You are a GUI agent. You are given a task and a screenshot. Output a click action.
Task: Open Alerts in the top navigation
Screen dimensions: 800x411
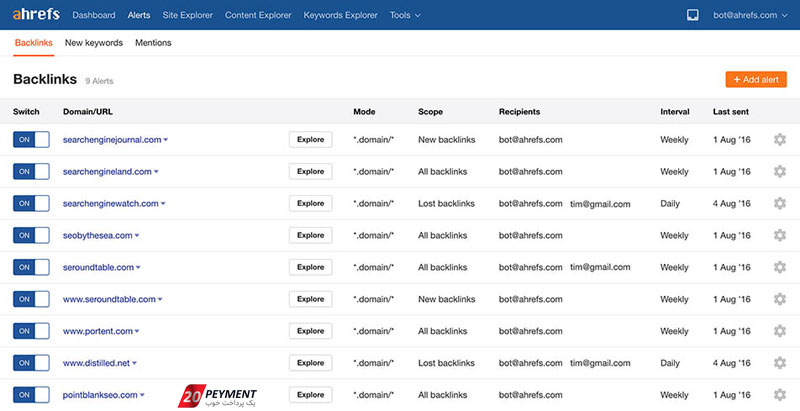[x=139, y=15]
